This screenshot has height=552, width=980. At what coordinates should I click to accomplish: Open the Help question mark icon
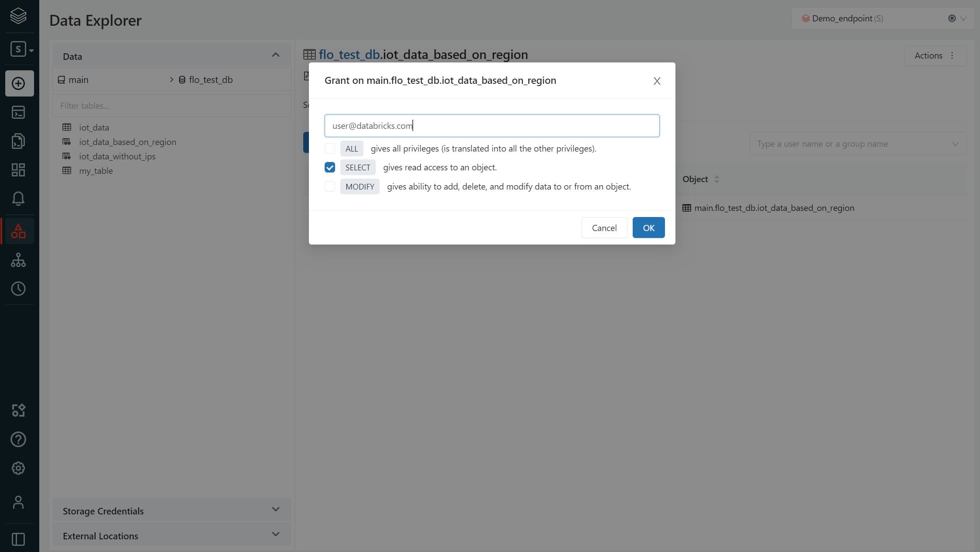[x=18, y=439]
